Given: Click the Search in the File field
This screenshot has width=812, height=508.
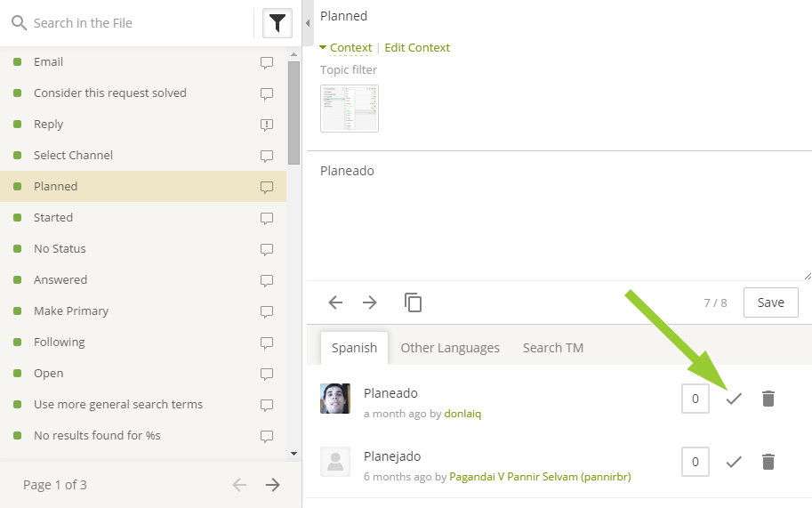Looking at the screenshot, I should [133, 23].
